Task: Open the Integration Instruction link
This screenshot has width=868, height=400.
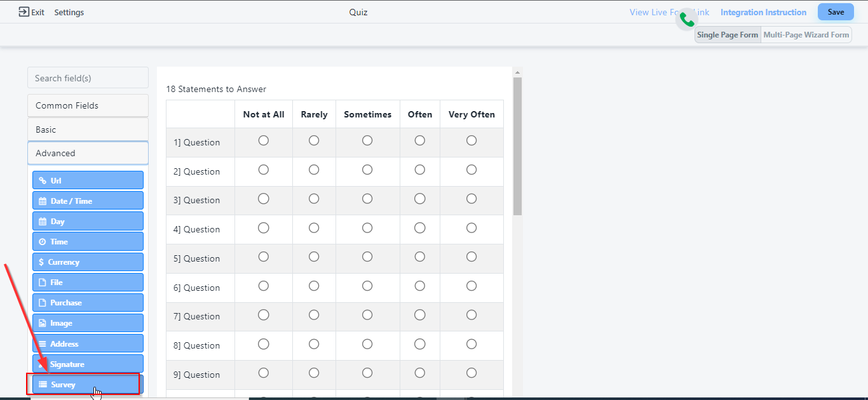Action: pyautogui.click(x=763, y=12)
